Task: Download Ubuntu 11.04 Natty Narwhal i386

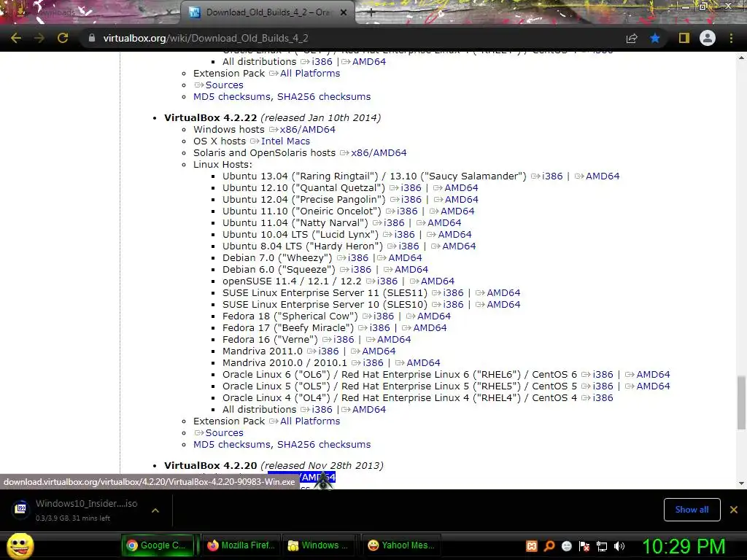Action: click(x=394, y=223)
